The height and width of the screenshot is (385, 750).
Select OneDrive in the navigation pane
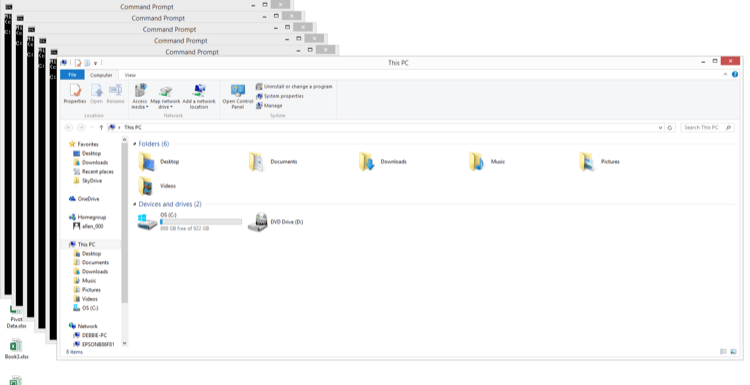click(x=84, y=199)
